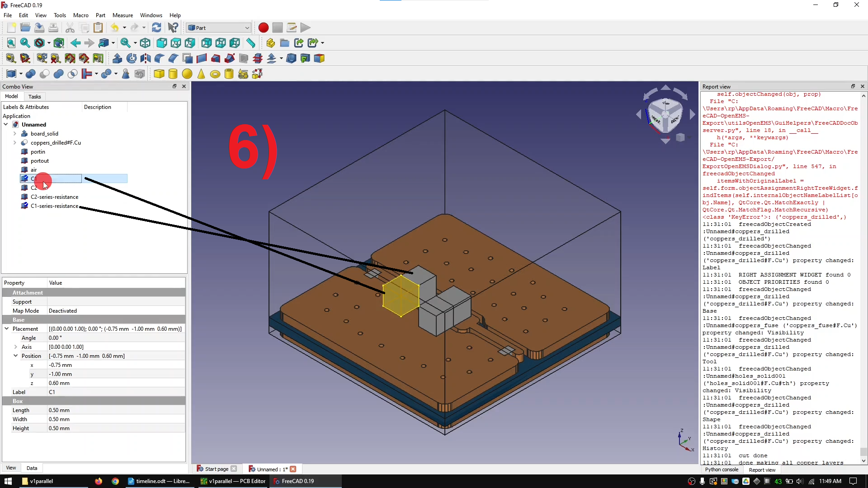Select the Revolve tool
The image size is (868, 488).
point(131,58)
